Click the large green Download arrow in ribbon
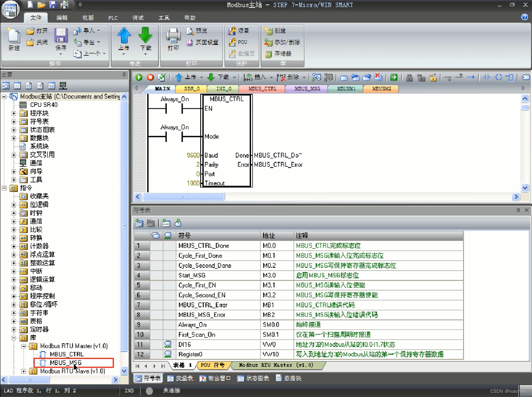This screenshot has height=397, width=532. pyautogui.click(x=145, y=36)
